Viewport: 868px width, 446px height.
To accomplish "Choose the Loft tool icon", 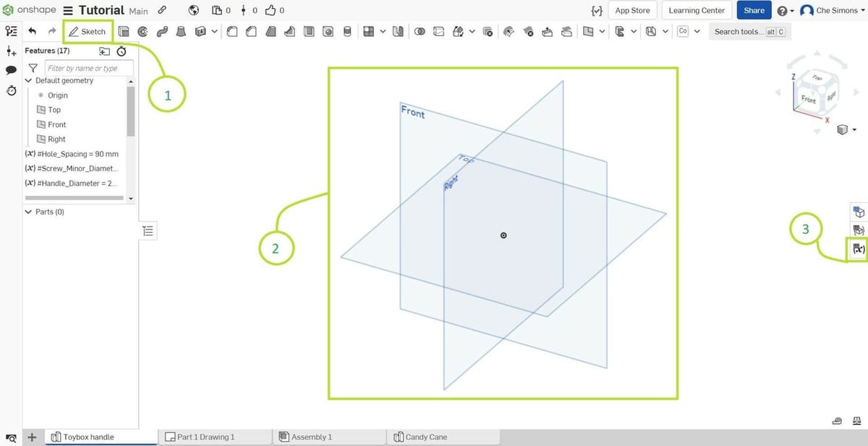I will [x=181, y=32].
